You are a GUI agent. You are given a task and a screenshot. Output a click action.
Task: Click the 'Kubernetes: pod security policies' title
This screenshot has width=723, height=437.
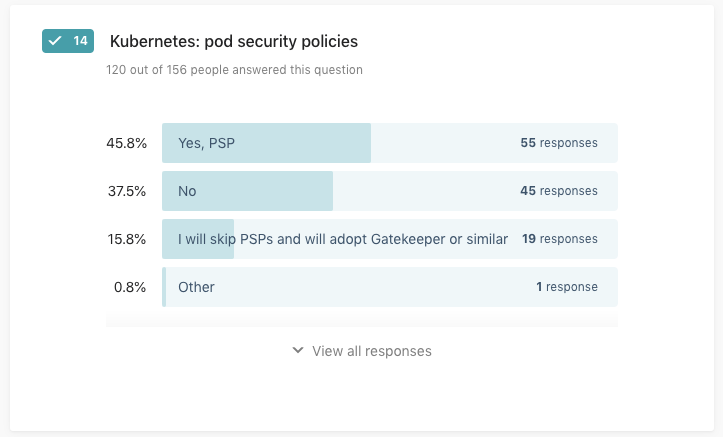233,42
